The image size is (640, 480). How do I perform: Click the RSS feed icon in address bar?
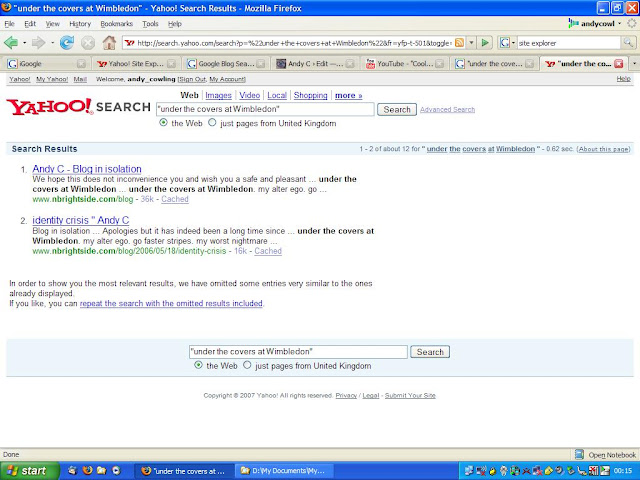459,42
